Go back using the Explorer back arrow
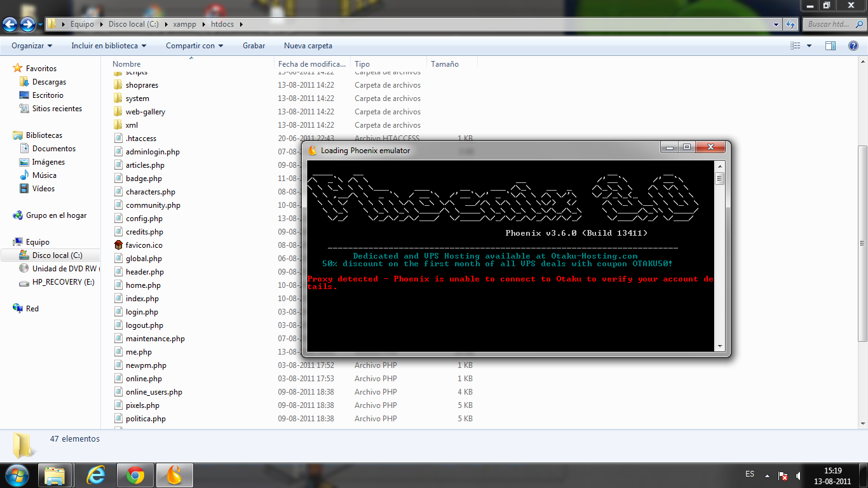868x488 pixels. tap(10, 25)
